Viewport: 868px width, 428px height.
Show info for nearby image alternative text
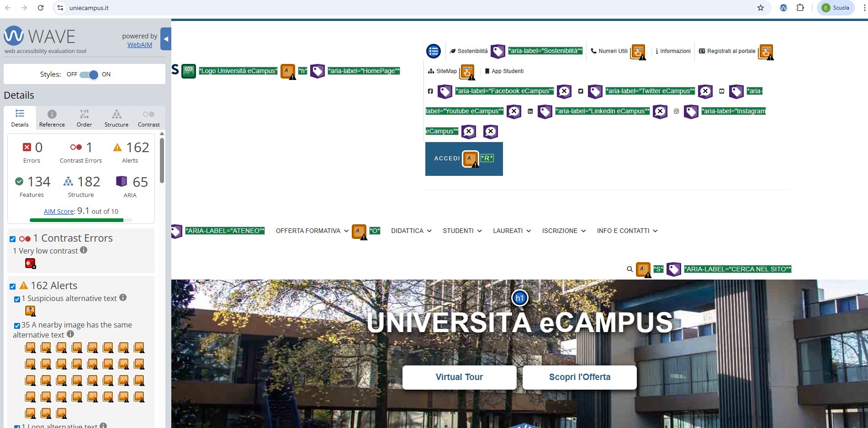(70, 334)
